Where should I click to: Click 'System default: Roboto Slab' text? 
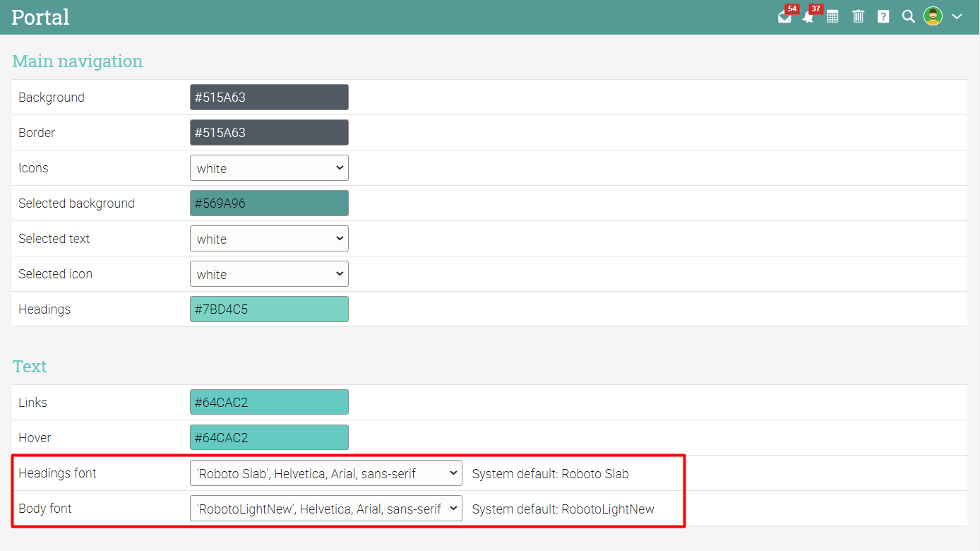(551, 474)
